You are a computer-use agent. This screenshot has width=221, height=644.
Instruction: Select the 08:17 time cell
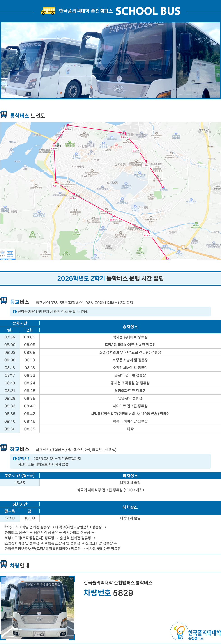tap(10, 375)
